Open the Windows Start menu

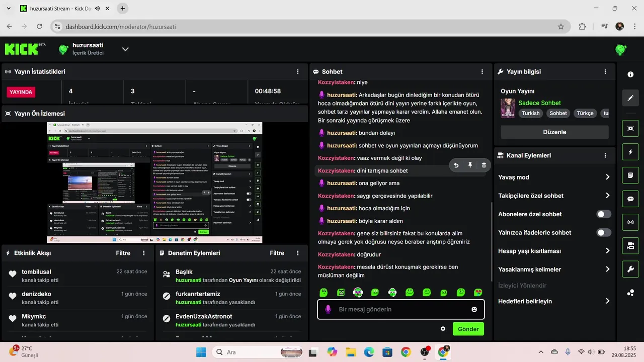coord(200,352)
